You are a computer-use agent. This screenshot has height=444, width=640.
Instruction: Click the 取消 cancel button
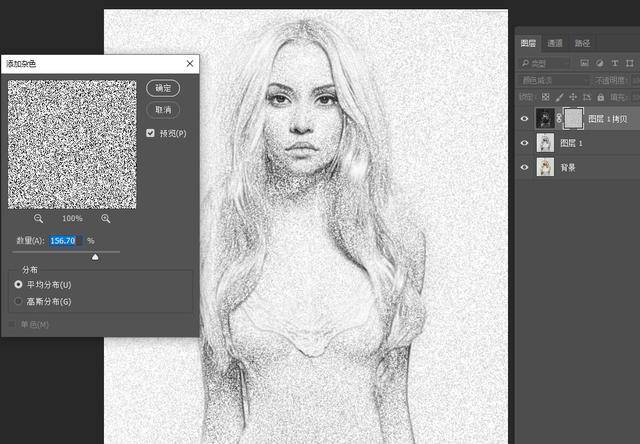(163, 109)
